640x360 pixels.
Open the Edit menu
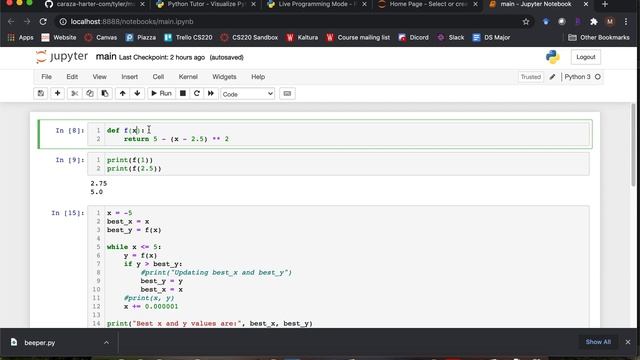coord(72,77)
